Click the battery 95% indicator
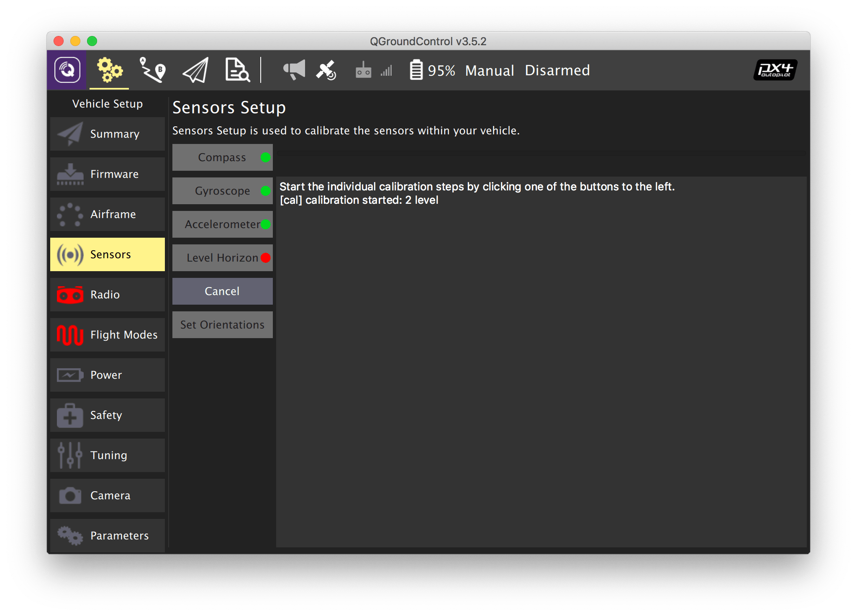This screenshot has width=857, height=616. pyautogui.click(x=432, y=70)
